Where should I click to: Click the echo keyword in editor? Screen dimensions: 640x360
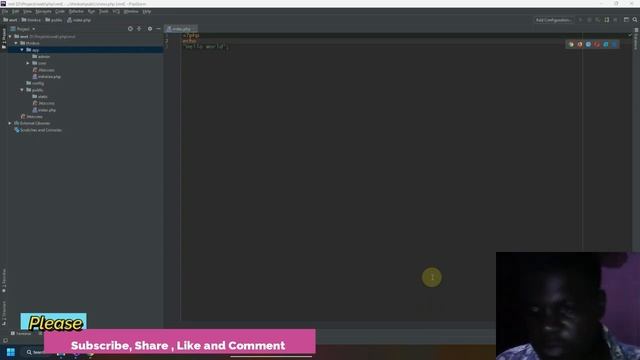189,41
